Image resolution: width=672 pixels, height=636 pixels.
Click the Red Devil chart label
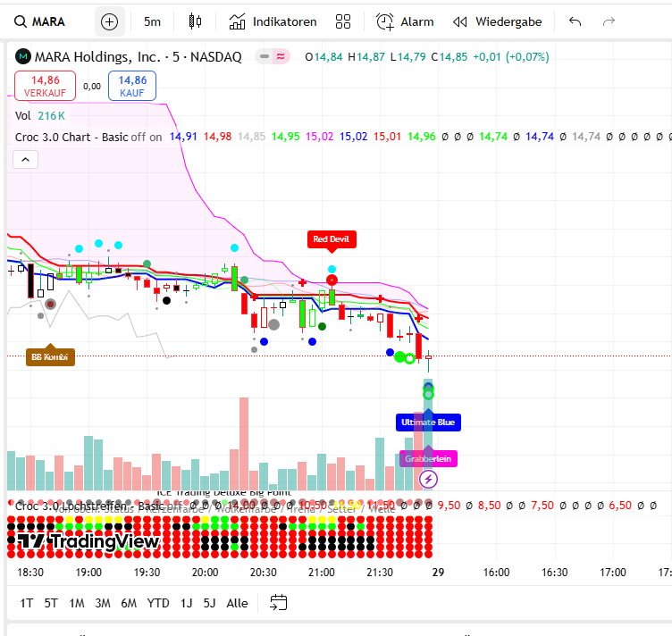(x=332, y=239)
